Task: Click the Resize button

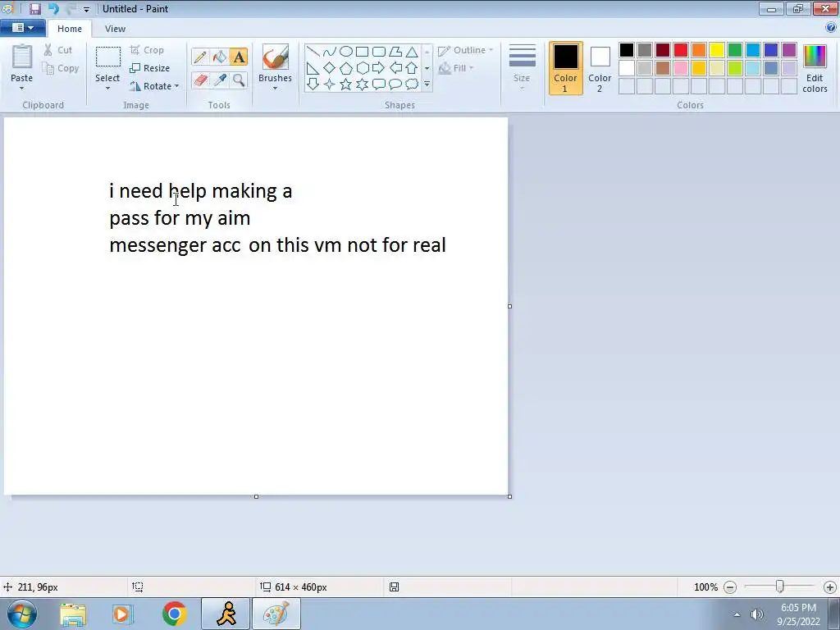Action: (x=150, y=68)
